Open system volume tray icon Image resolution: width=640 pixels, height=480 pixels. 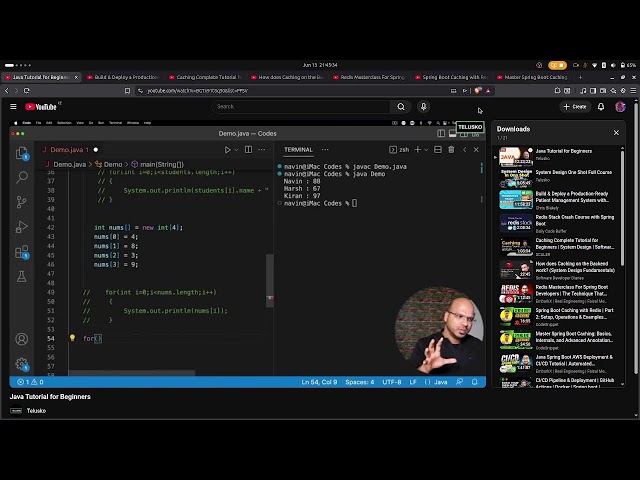point(613,65)
